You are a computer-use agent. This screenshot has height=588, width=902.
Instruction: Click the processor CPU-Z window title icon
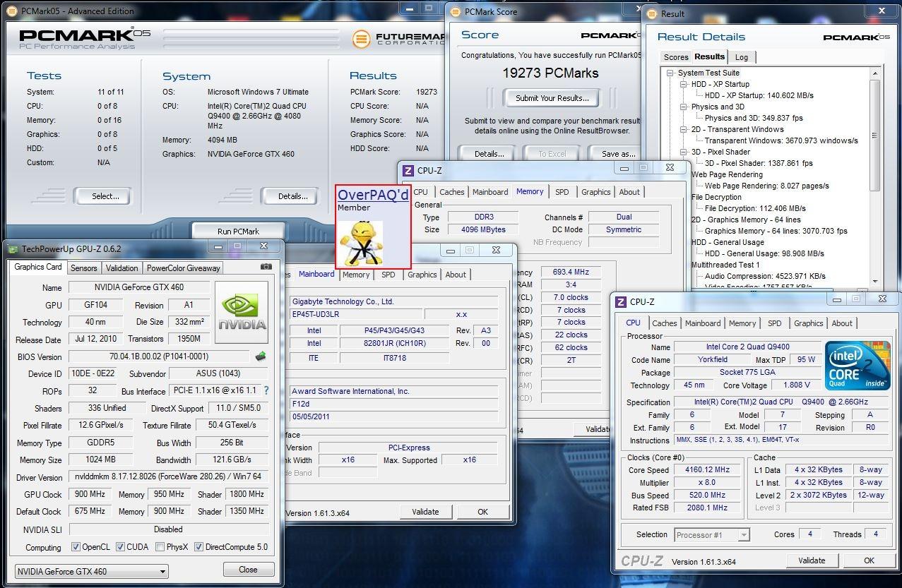(x=621, y=302)
